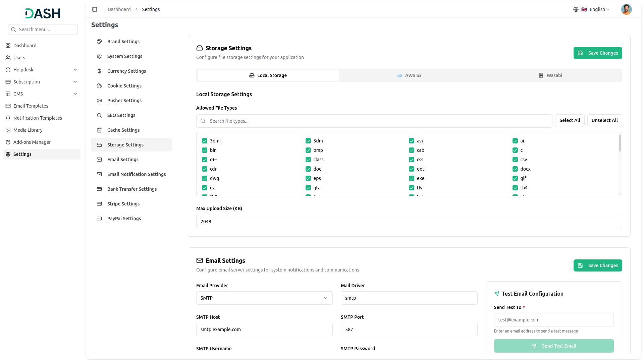Image resolution: width=644 pixels, height=362 pixels.
Task: Click the Cache Settings trash icon
Action: tap(99, 130)
